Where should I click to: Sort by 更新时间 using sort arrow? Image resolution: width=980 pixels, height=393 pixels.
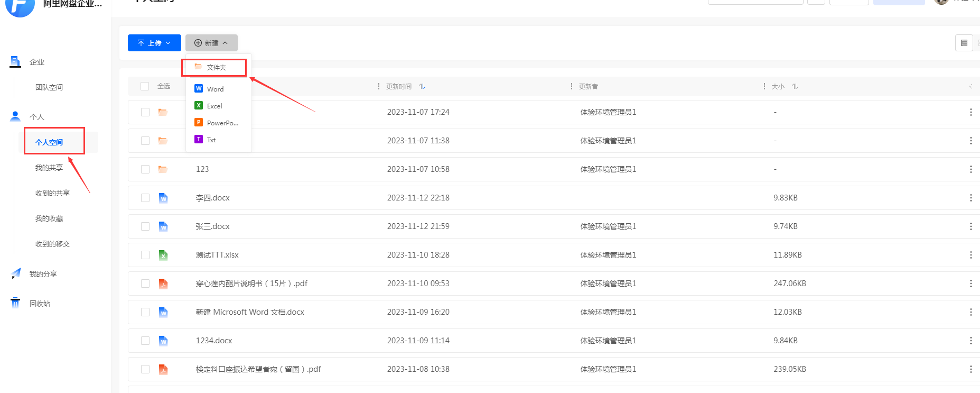(x=422, y=86)
